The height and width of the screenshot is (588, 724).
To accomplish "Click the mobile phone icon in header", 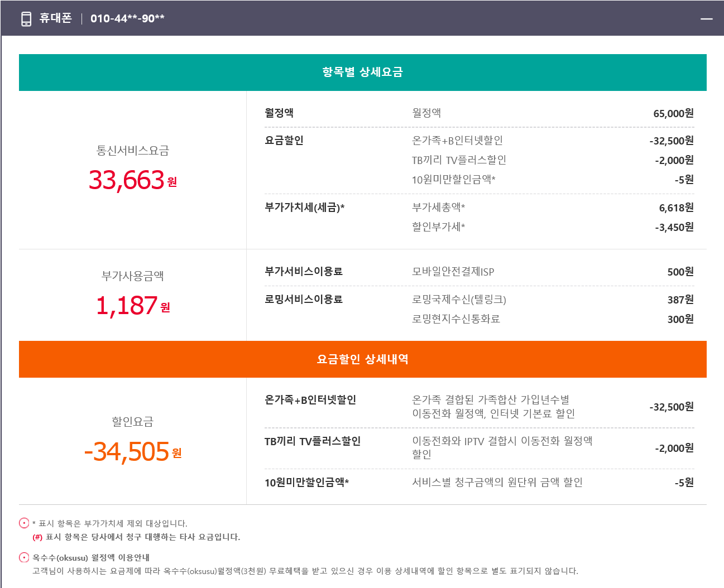I will [26, 19].
